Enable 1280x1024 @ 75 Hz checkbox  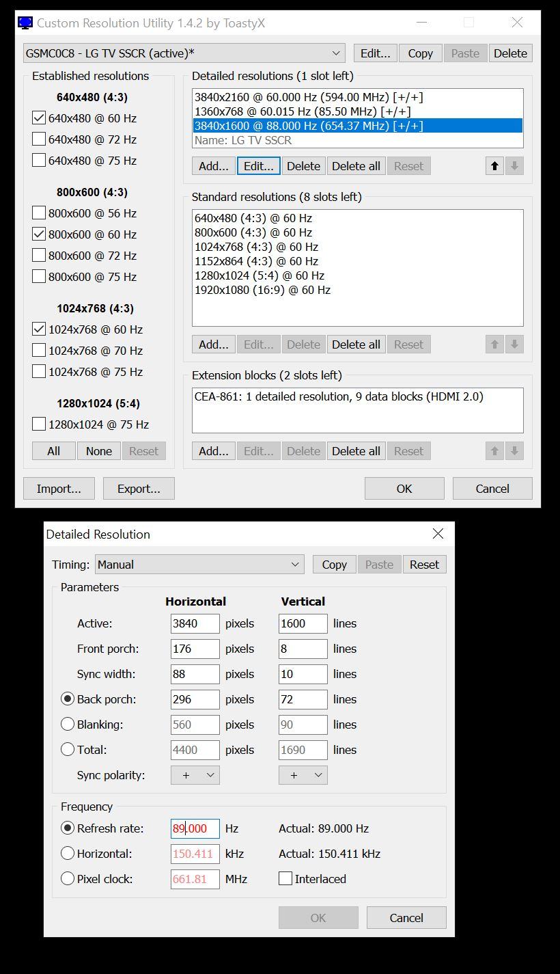39,424
